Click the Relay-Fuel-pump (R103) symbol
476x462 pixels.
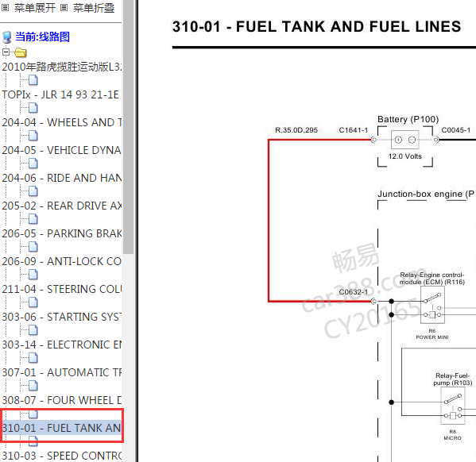click(453, 406)
